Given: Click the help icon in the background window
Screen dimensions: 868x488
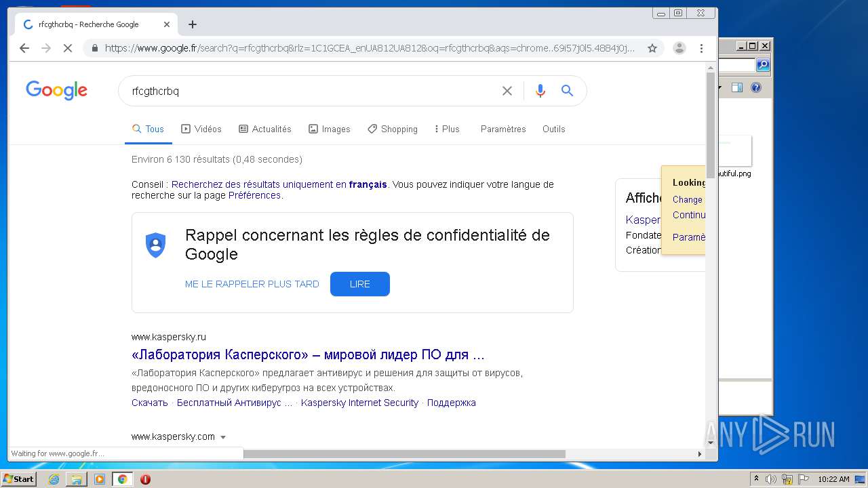Looking at the screenshot, I should pos(756,87).
